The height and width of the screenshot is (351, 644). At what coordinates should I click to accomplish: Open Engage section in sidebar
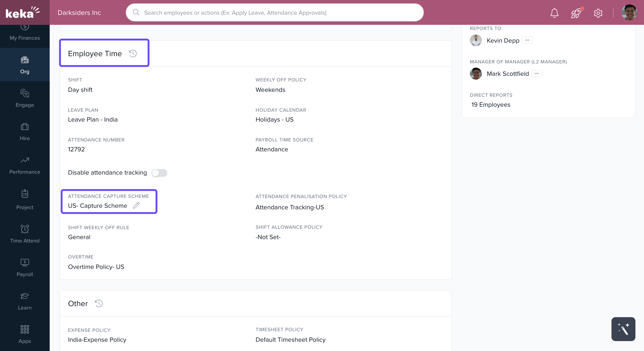[25, 98]
